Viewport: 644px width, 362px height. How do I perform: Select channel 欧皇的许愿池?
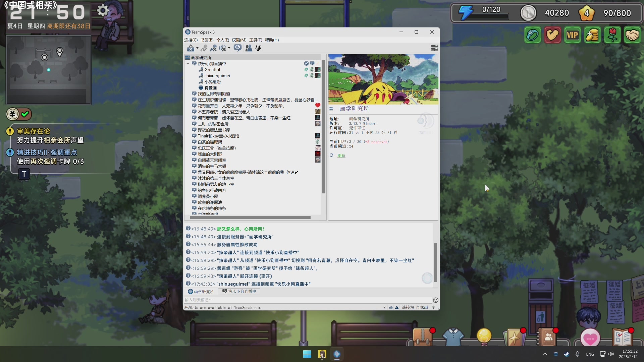[x=210, y=202]
